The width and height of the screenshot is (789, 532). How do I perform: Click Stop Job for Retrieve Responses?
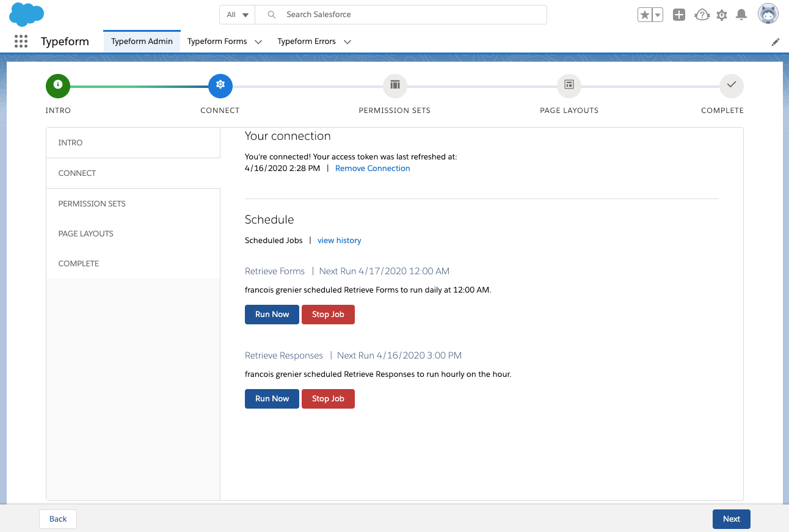[x=328, y=398]
